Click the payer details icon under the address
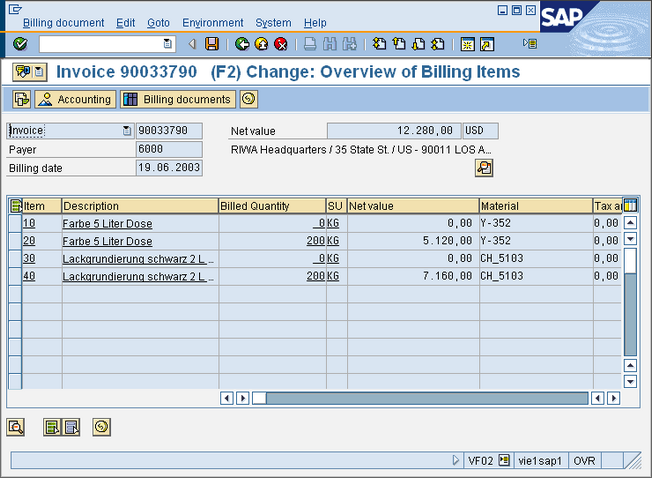This screenshot has height=478, width=652. [484, 168]
